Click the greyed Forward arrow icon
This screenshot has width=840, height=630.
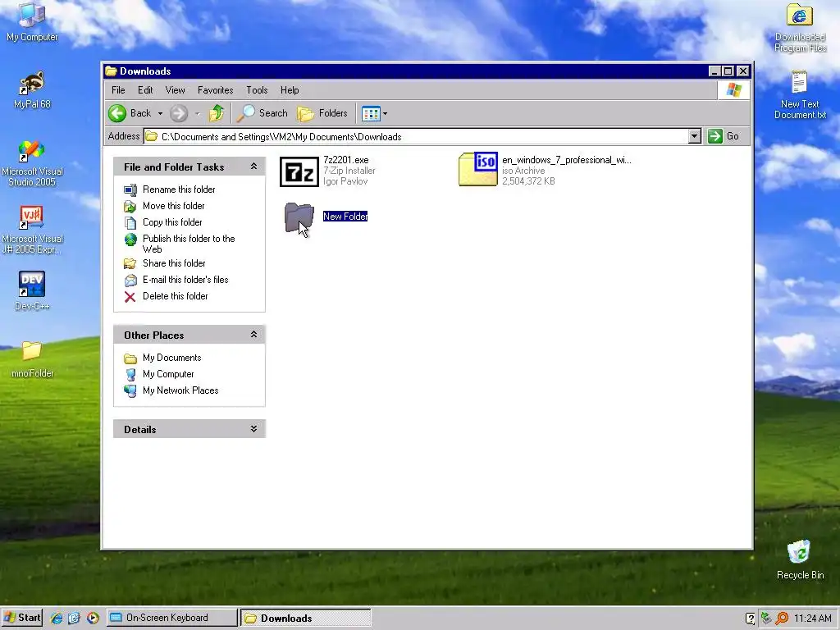pyautogui.click(x=179, y=113)
